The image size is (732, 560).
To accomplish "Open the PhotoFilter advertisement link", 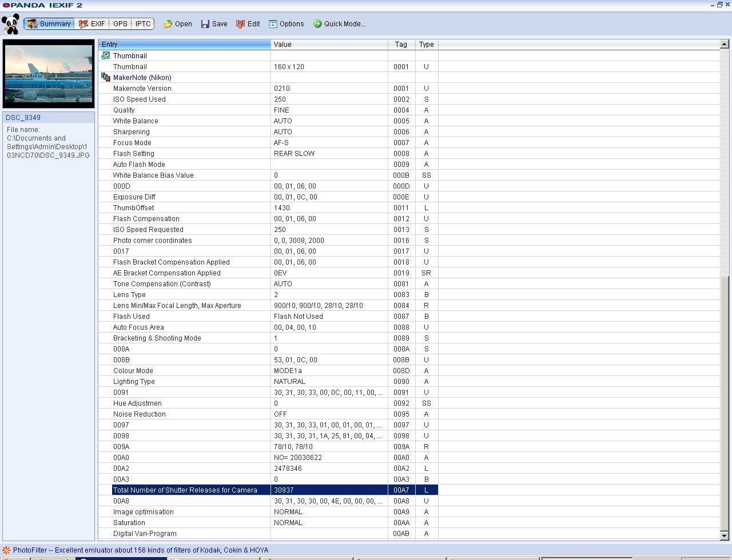I will (x=141, y=550).
